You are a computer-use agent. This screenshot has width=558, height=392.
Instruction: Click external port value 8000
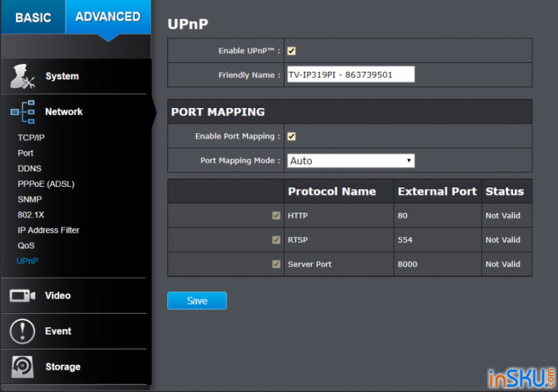point(407,264)
